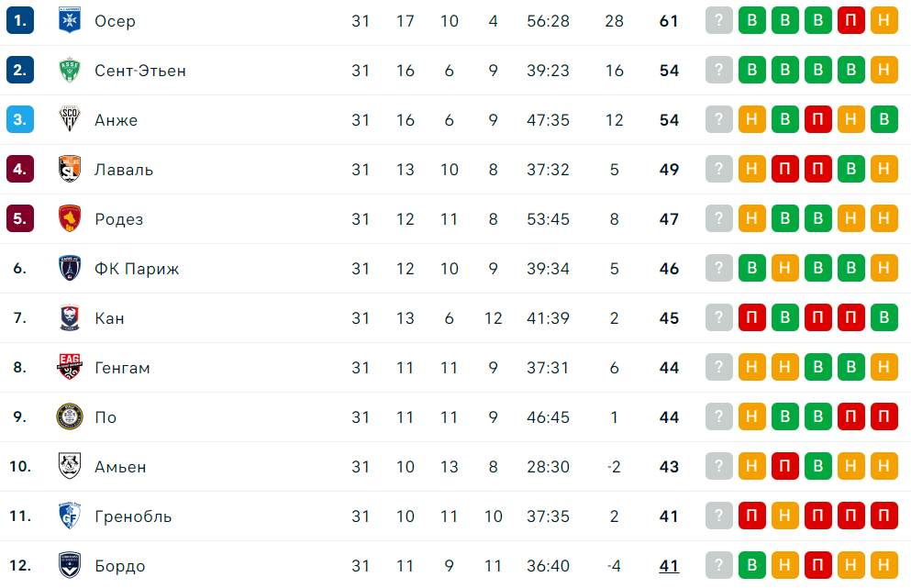Open the upcoming match question mark for По
The width and height of the screenshot is (911, 588).
click(718, 416)
